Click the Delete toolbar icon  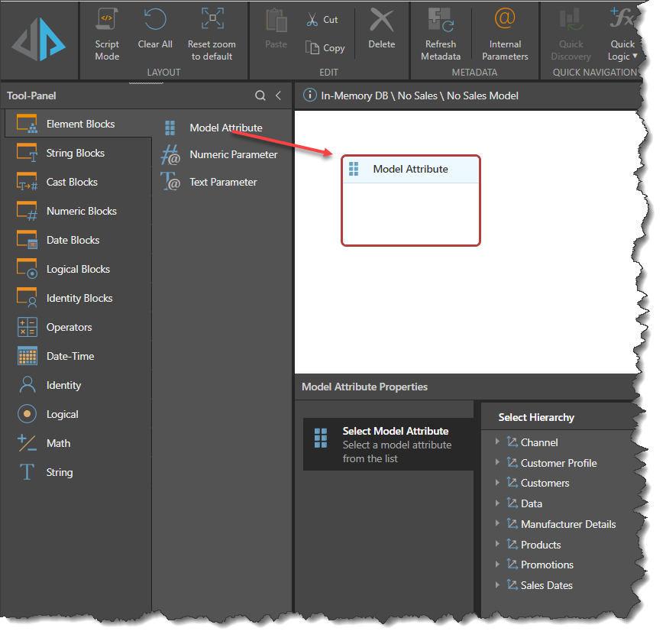click(381, 20)
